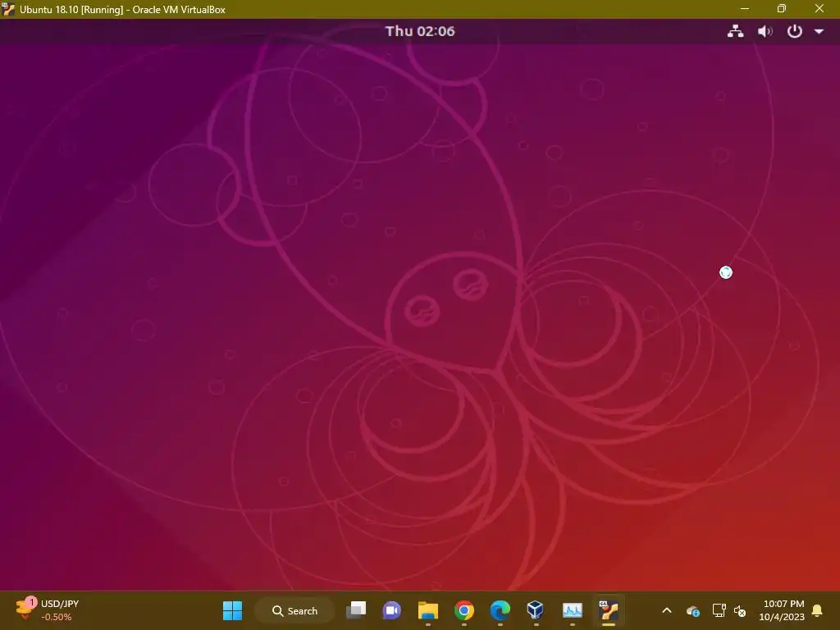Image resolution: width=840 pixels, height=630 pixels.
Task: Click the Ubuntu volume speaker icon
Action: 765,32
